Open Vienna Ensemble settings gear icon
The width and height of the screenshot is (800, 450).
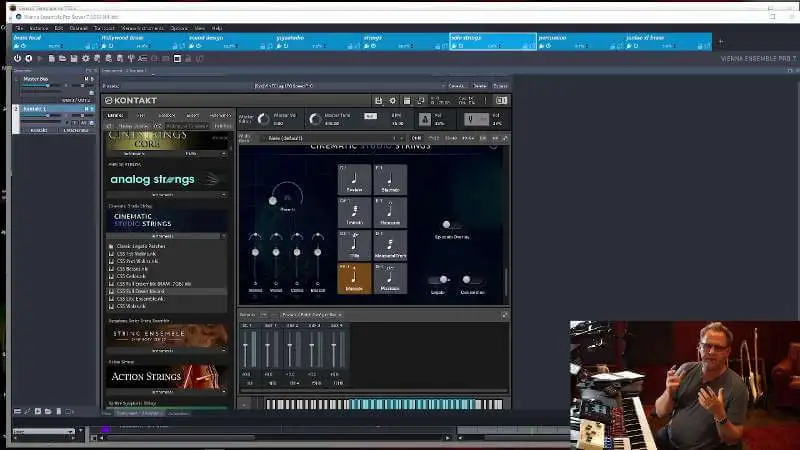[x=86, y=59]
